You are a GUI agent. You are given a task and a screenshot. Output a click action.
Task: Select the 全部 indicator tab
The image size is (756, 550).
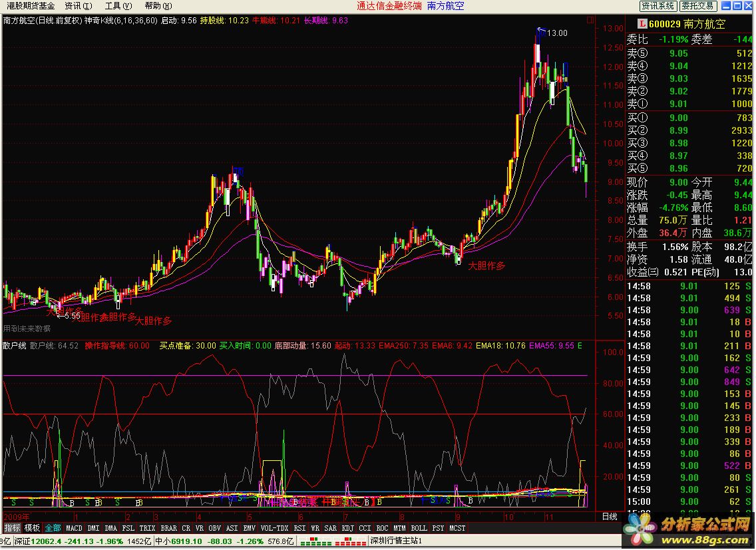click(x=53, y=528)
